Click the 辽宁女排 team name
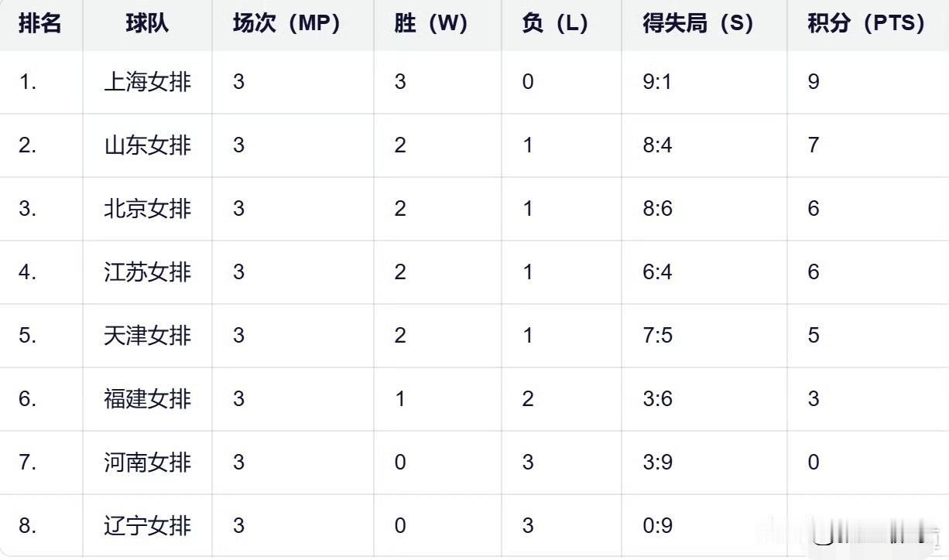The width and height of the screenshot is (949, 560). 147,526
